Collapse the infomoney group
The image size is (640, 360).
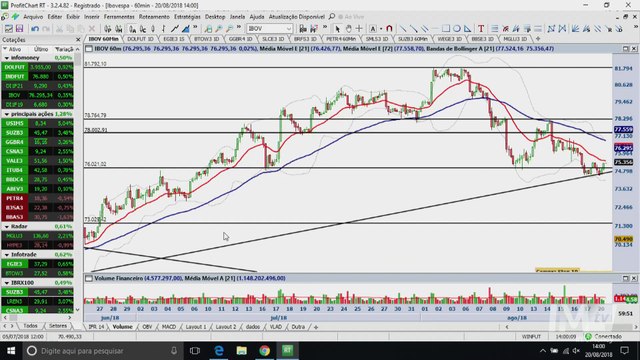coord(7,58)
